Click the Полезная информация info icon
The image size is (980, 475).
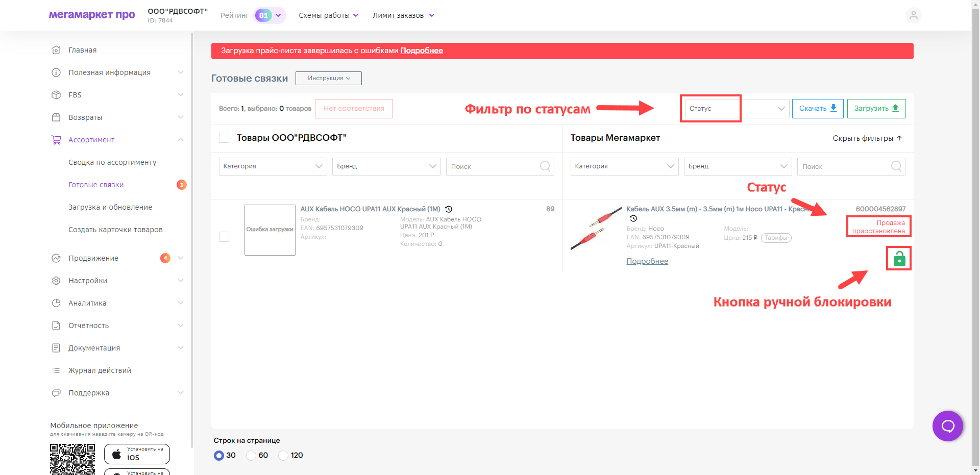56,72
